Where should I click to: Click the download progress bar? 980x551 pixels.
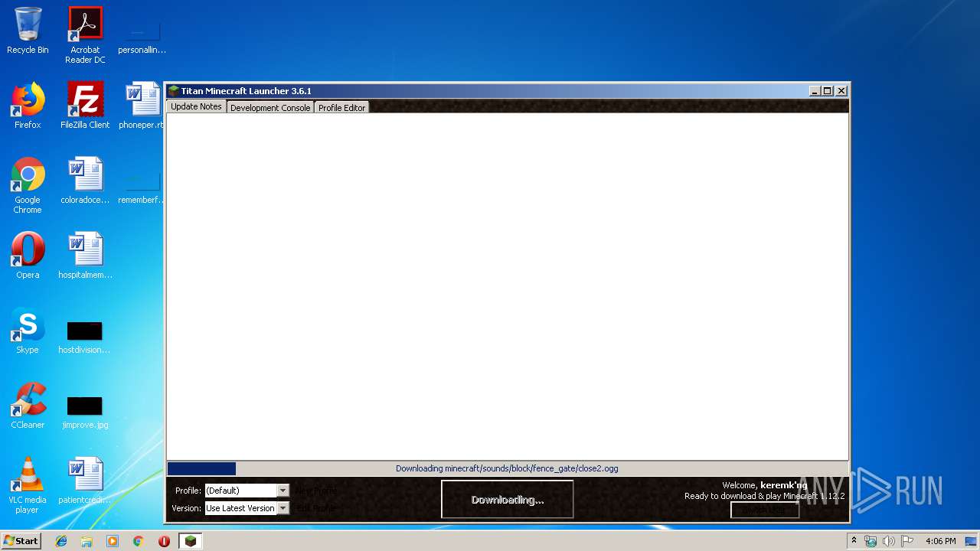tap(508, 468)
